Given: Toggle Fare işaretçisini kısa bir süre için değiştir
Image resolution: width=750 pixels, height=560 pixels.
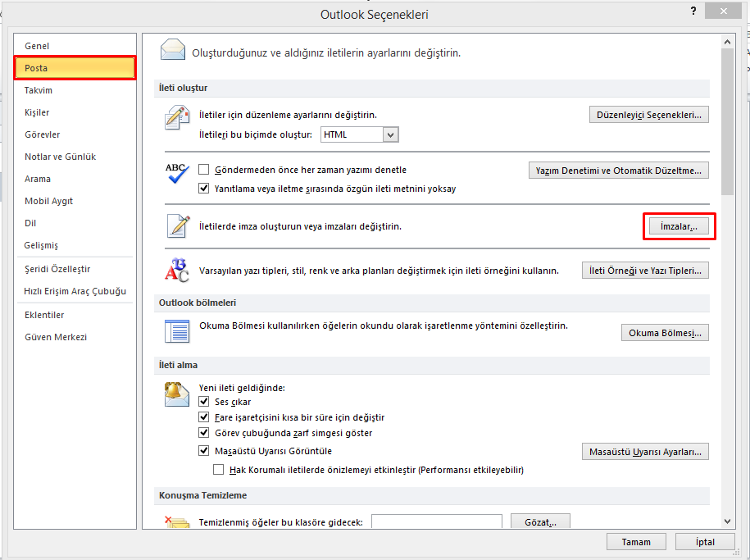Looking at the screenshot, I should [x=204, y=417].
